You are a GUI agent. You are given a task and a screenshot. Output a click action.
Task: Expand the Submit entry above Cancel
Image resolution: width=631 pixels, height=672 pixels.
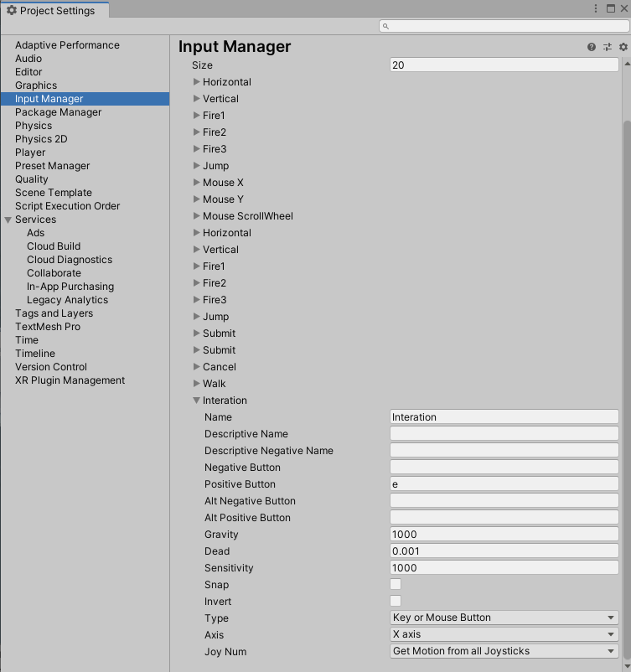(x=196, y=350)
